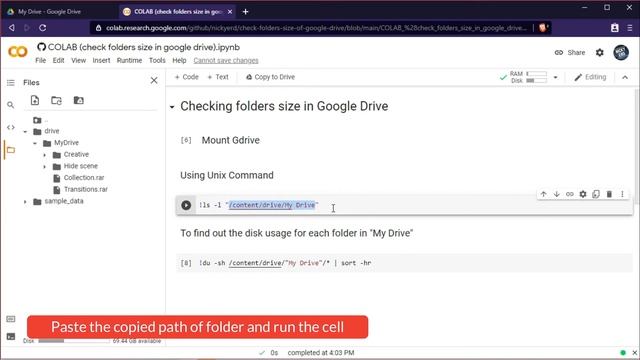The height and width of the screenshot is (360, 640).
Task: Click Copy to Drive button
Action: point(270,77)
